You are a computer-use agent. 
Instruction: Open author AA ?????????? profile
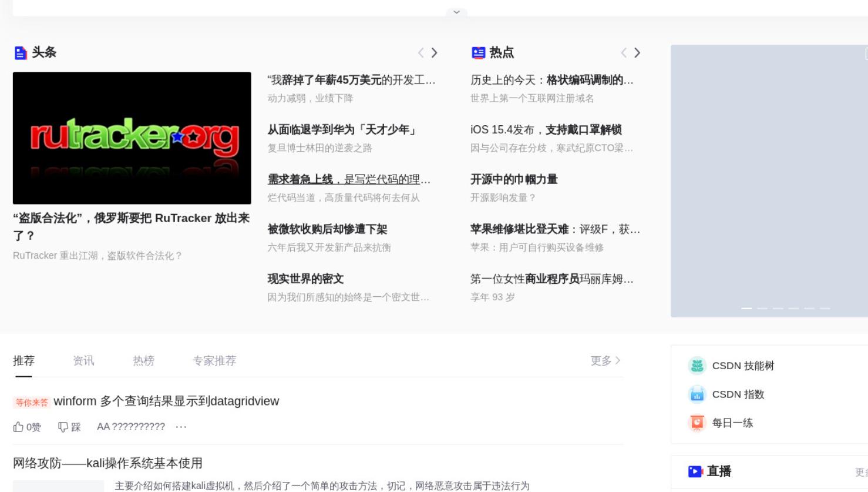tap(131, 427)
